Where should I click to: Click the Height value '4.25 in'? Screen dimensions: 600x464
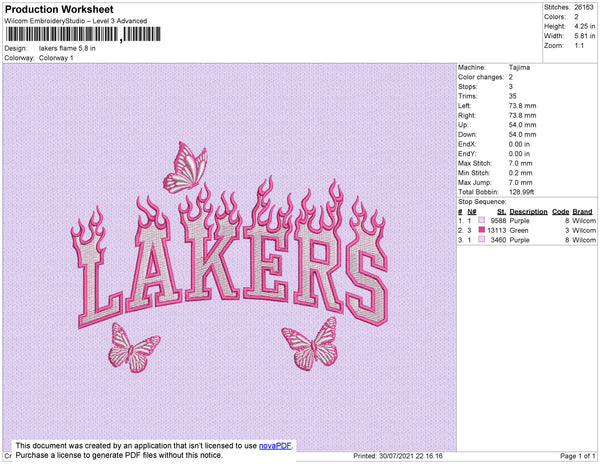(x=584, y=26)
